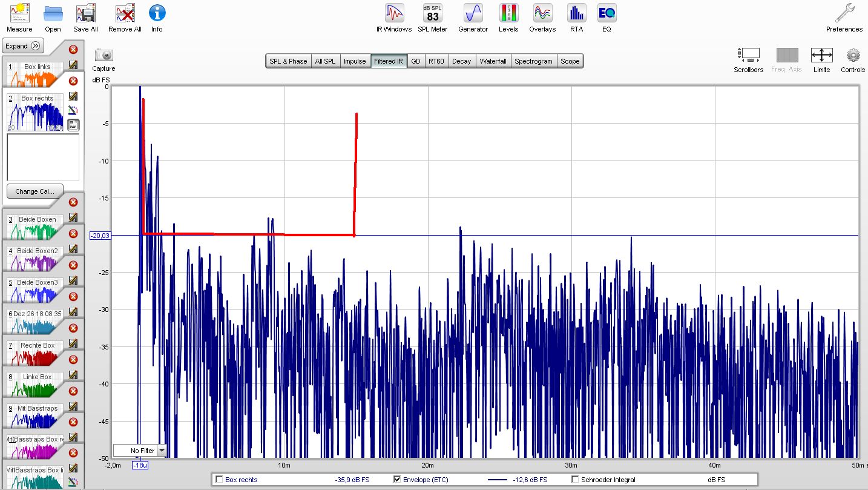This screenshot has width=868, height=490.
Task: Select measurement 8 Linke Box thumbnail
Action: pos(35,384)
